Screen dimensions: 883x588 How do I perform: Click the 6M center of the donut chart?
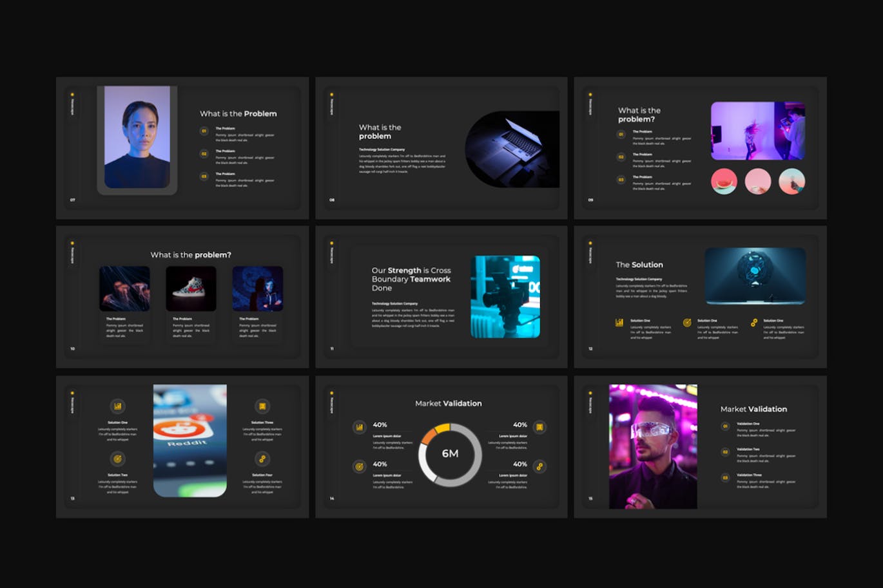(450, 454)
